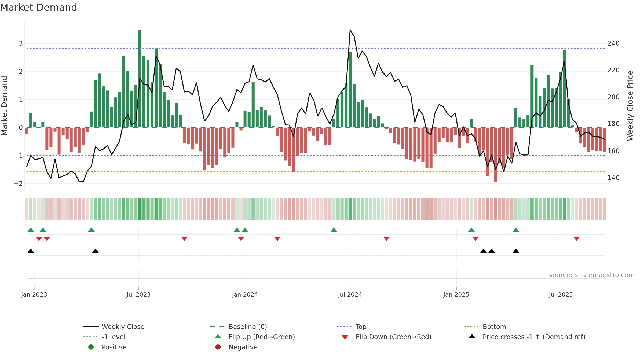Click the green Flip Up triangle legend icon
The width and height of the screenshot is (644, 362).
pos(218,336)
